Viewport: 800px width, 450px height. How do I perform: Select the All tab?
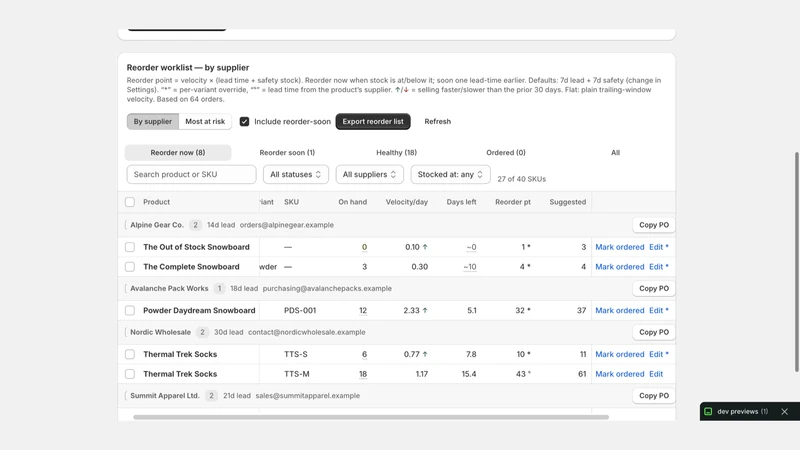click(615, 153)
